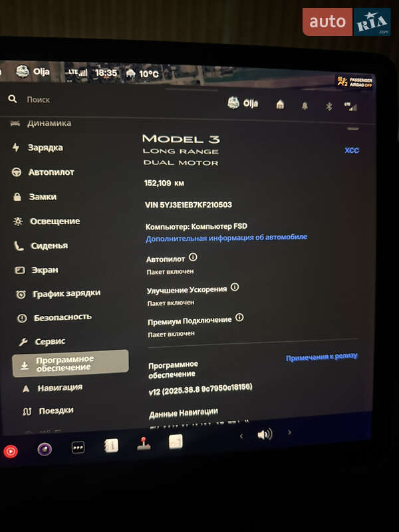Screen dimensions: 399x532
Task: Tap the padlock icon beside Замки
Action: pos(17,197)
